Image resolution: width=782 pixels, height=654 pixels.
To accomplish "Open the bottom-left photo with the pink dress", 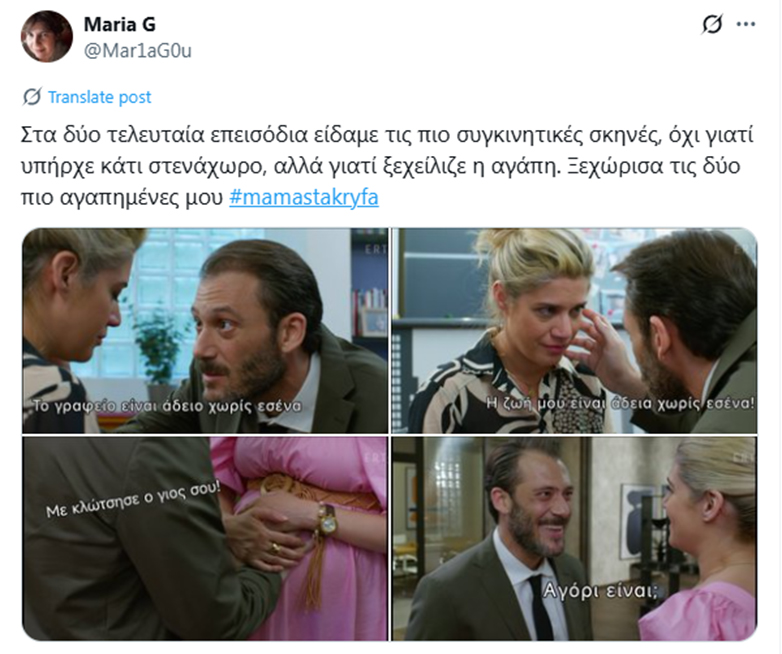I will [x=205, y=538].
